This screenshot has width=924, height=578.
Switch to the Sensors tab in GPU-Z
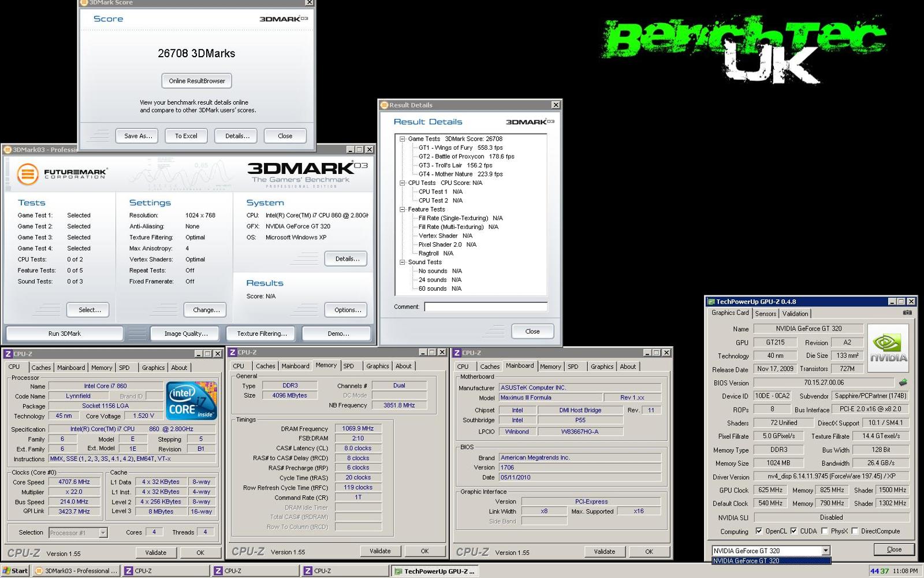tap(766, 313)
